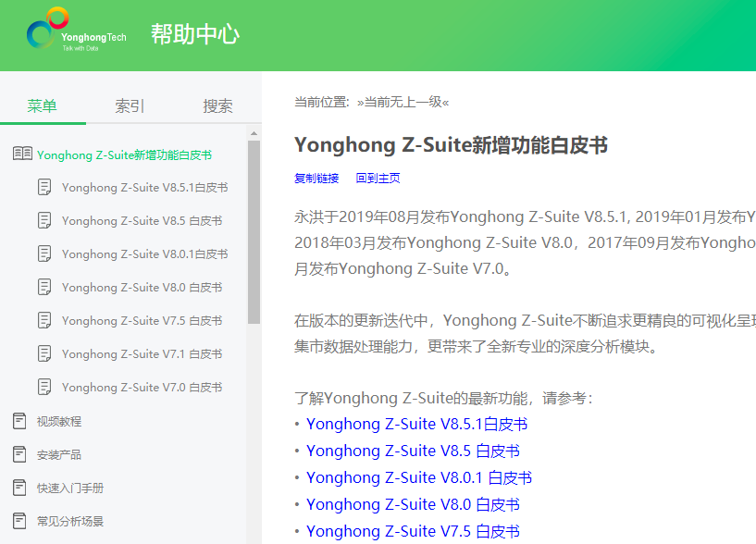
Task: Click the open-book icon beside Z-Suite新增功能白皮书
Action: [x=22, y=154]
